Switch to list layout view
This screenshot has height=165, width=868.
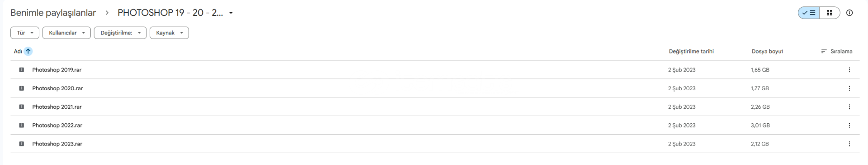tap(809, 13)
